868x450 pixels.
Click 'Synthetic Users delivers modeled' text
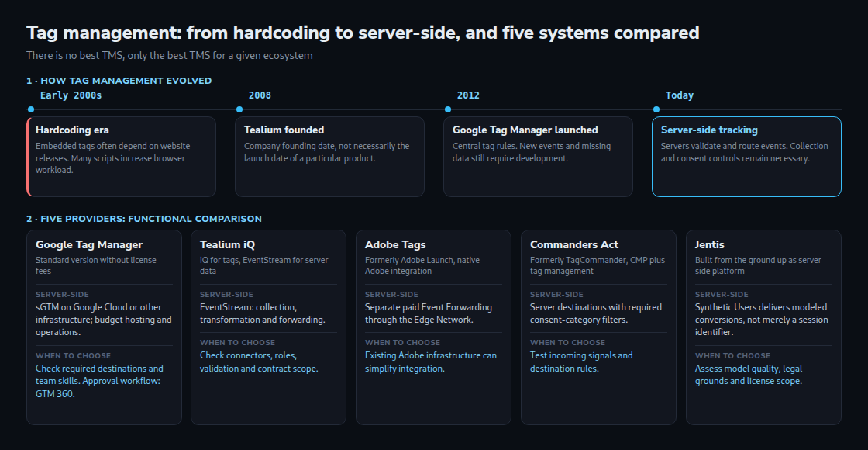pos(762,320)
